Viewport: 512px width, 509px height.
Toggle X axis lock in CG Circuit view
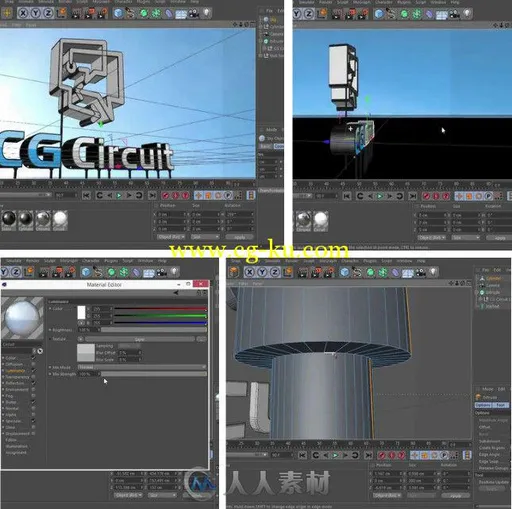click(23, 13)
